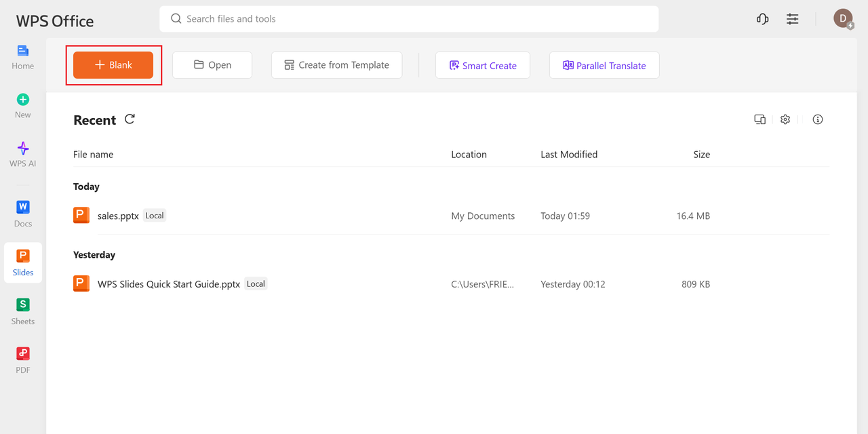
Task: Click the New document sidebar icon
Action: [22, 106]
